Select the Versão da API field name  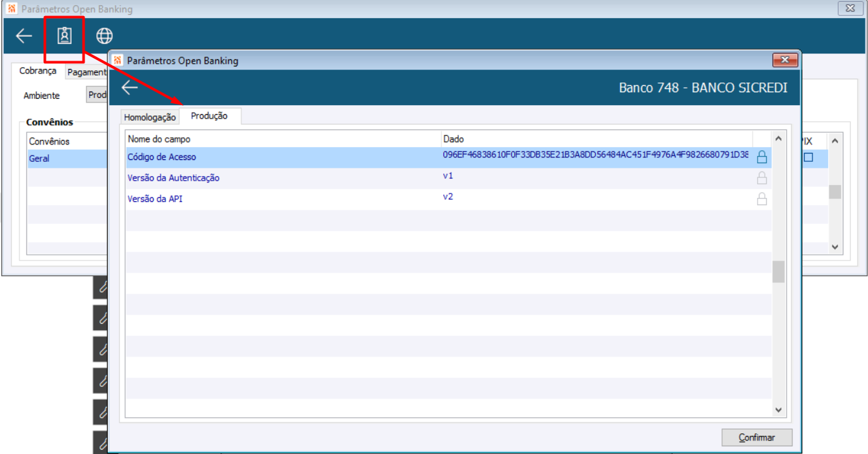[155, 199]
